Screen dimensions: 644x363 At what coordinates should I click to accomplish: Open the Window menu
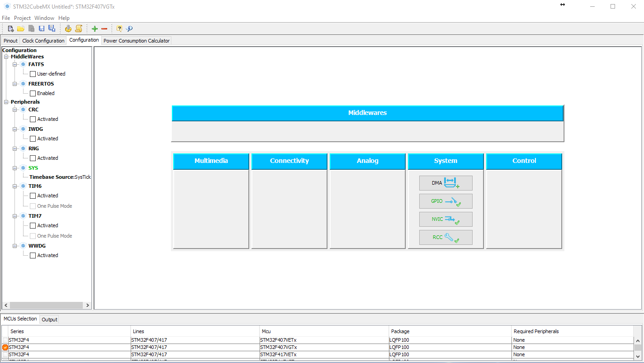[44, 18]
